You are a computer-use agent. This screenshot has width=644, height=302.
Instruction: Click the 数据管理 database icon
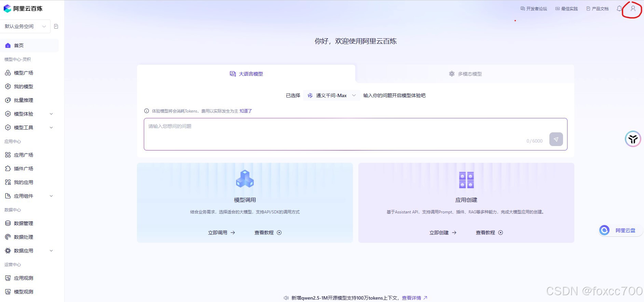pyautogui.click(x=8, y=223)
